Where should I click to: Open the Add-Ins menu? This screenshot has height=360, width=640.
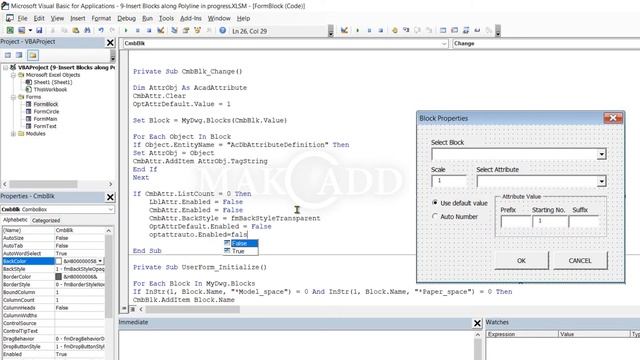[191, 18]
